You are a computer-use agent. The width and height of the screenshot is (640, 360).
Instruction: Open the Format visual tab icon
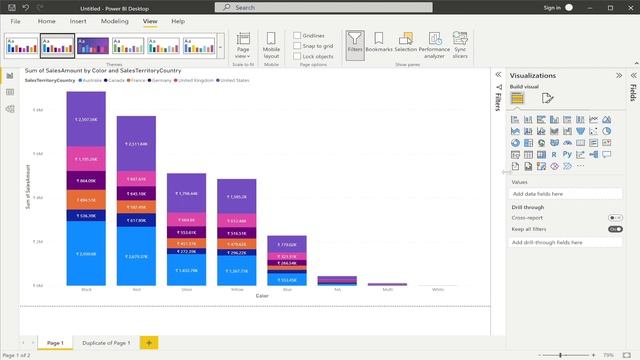547,98
